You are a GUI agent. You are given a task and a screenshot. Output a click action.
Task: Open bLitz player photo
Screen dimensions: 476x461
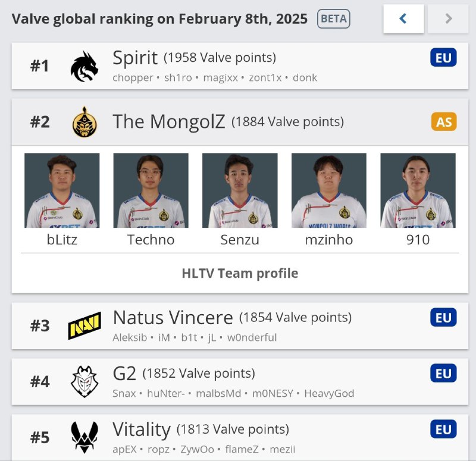pos(62,190)
